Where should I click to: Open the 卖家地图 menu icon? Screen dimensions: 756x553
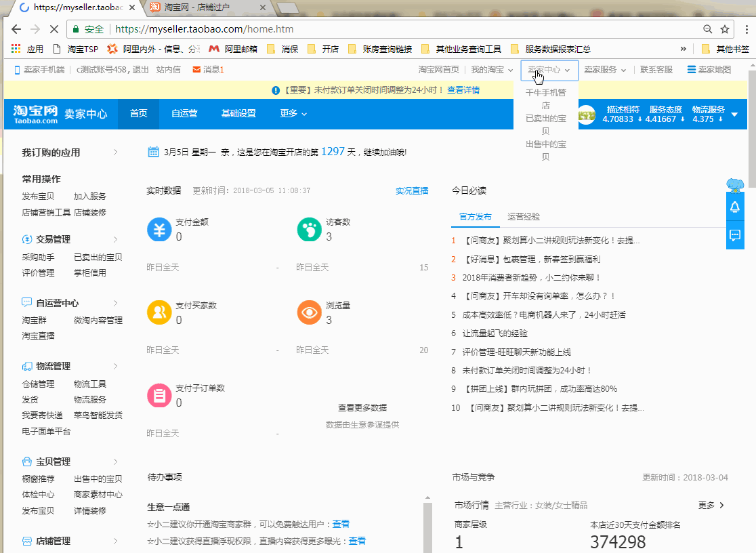tap(692, 70)
